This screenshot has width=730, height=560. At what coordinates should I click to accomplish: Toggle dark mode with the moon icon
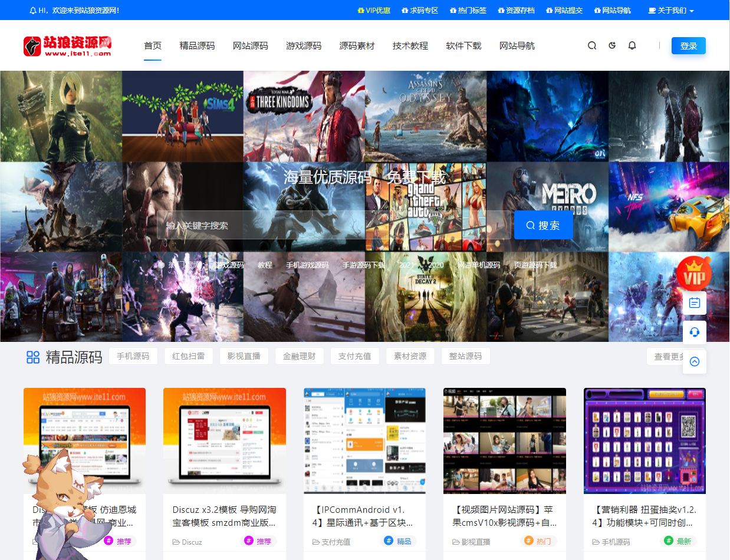coord(612,45)
